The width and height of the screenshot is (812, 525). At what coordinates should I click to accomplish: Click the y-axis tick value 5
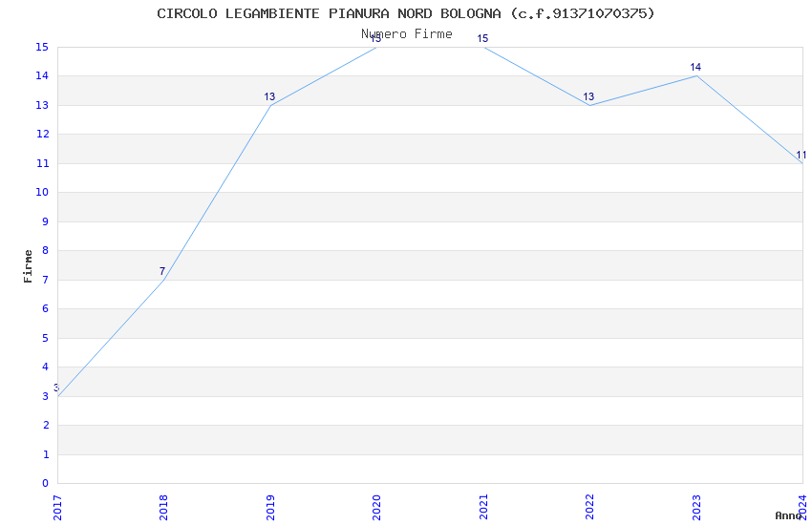tap(46, 338)
